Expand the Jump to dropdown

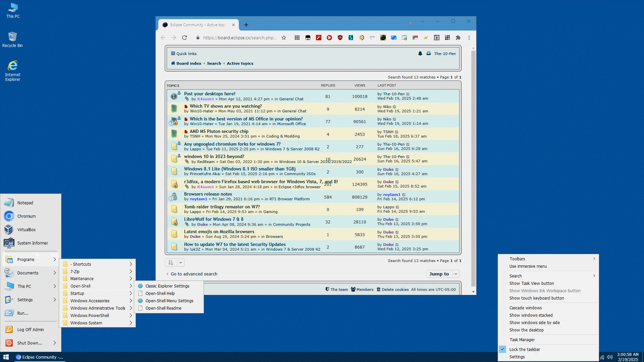pos(442,274)
